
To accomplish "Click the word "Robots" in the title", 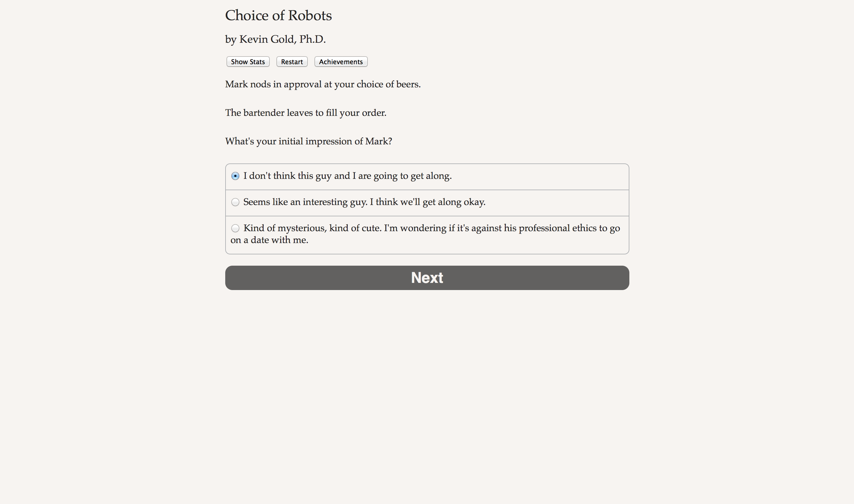I will 310,16.
